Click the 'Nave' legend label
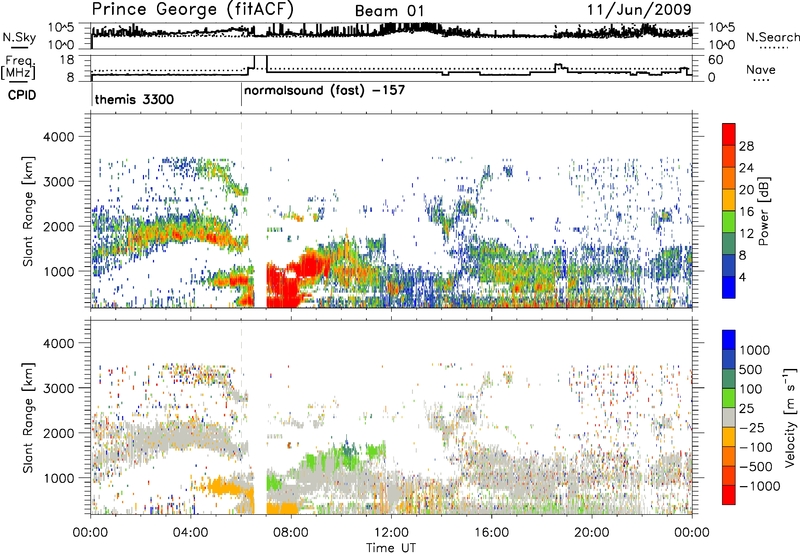This screenshot has height=554, width=800. 761,69
